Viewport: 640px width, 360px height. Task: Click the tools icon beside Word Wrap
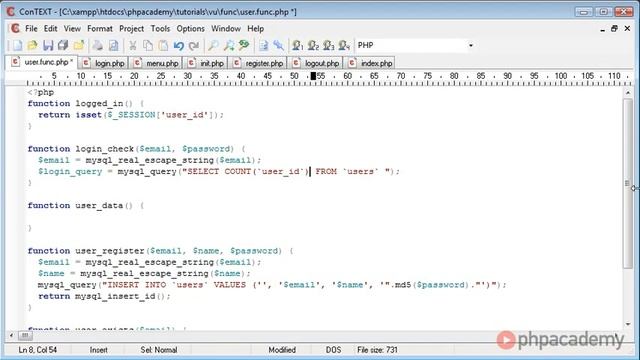coord(279,45)
